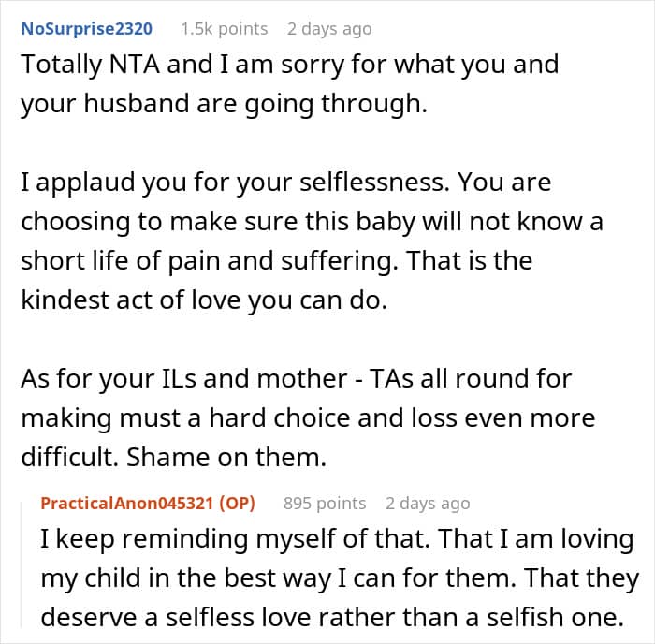655x644 pixels.
Task: Click the 'my child in the best way' line
Action: (340, 578)
